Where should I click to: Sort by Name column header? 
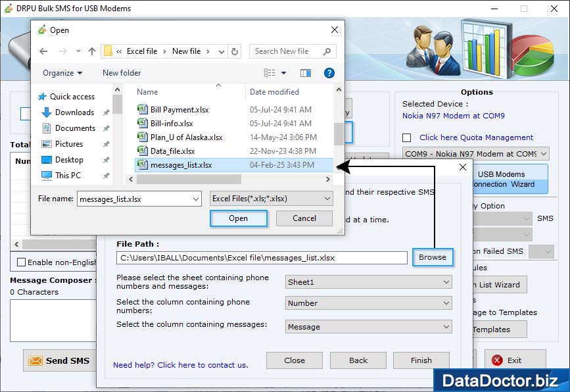pyautogui.click(x=147, y=92)
